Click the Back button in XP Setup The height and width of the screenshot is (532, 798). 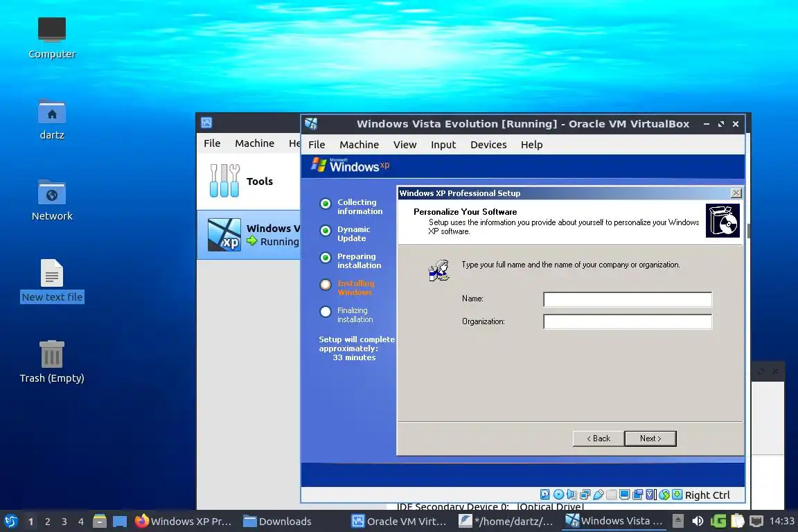598,438
